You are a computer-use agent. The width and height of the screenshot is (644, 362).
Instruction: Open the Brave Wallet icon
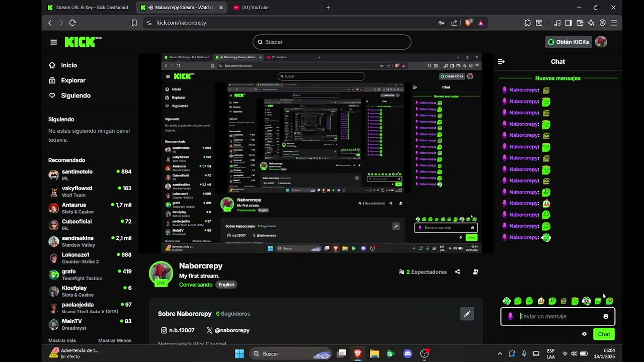click(580, 23)
